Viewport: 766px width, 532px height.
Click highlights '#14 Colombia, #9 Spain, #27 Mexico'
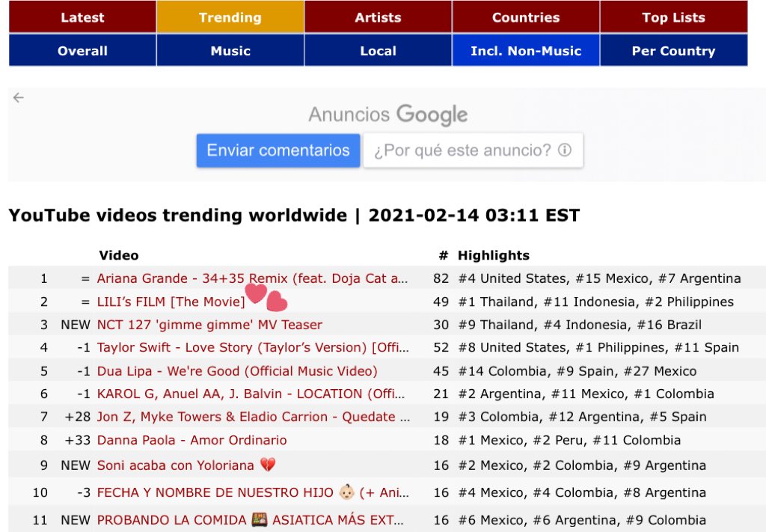[x=577, y=371]
